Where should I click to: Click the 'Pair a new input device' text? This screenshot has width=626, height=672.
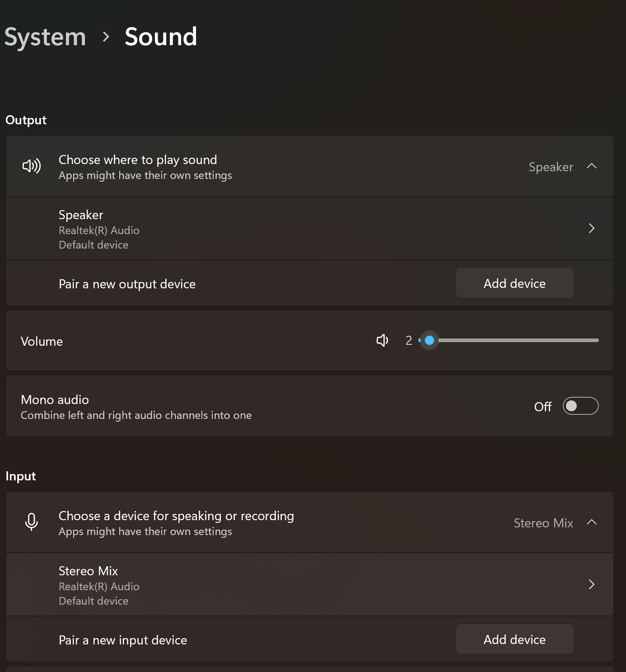pos(123,640)
